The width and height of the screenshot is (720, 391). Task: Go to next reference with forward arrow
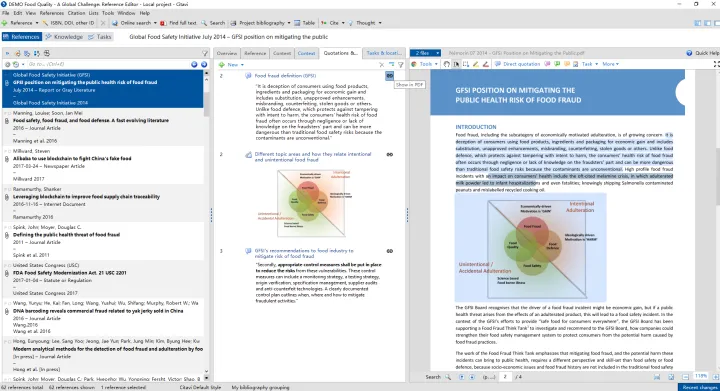point(204,64)
